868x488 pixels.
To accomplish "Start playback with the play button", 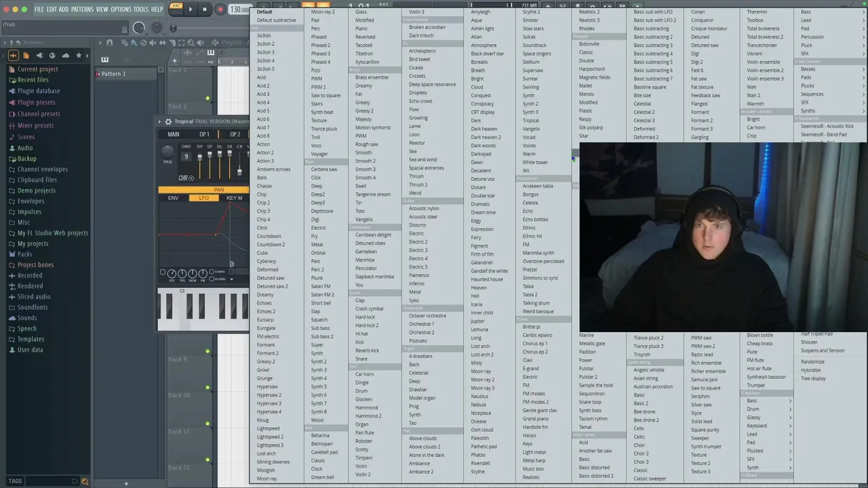I will coord(191,9).
